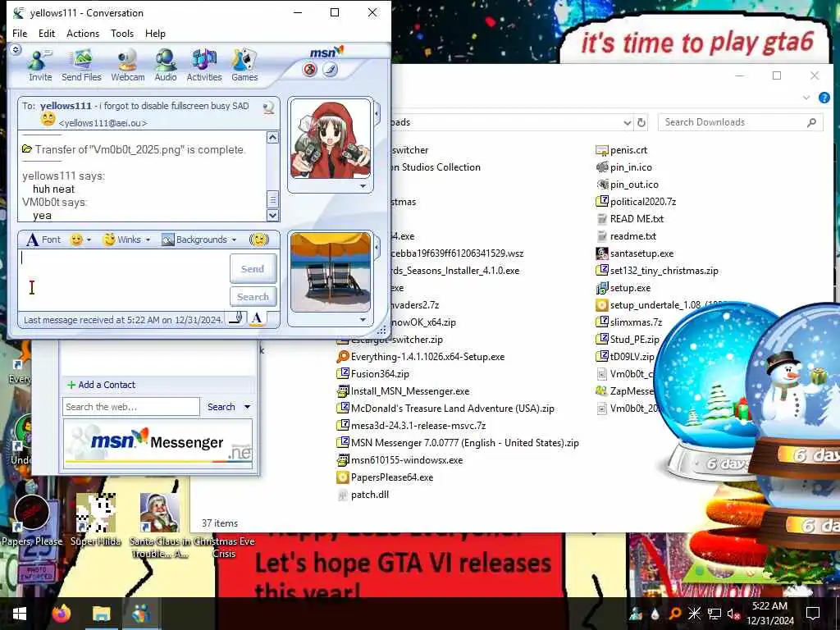Select PapersPlease64.exe in Downloads

point(386,477)
